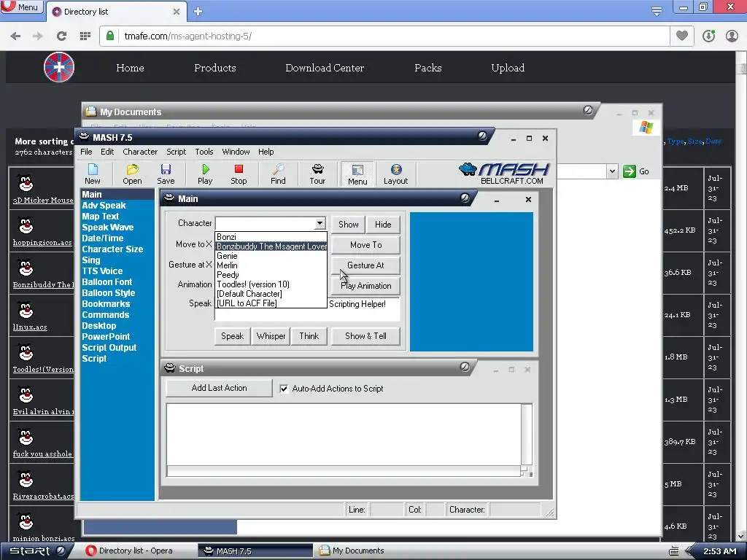Open the Tools menu
The image size is (747, 560).
coord(204,152)
